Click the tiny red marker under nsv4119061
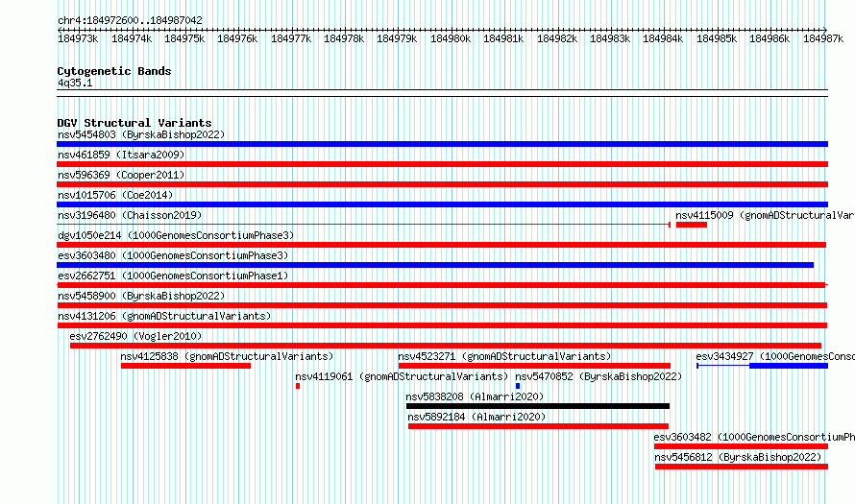Image resolution: width=855 pixels, height=504 pixels. pos(298,386)
